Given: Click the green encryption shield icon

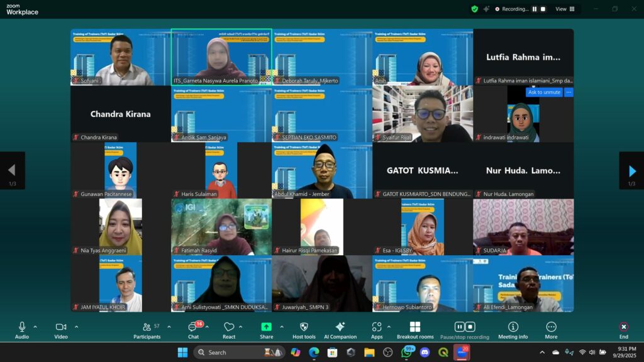Looking at the screenshot, I should (475, 9).
